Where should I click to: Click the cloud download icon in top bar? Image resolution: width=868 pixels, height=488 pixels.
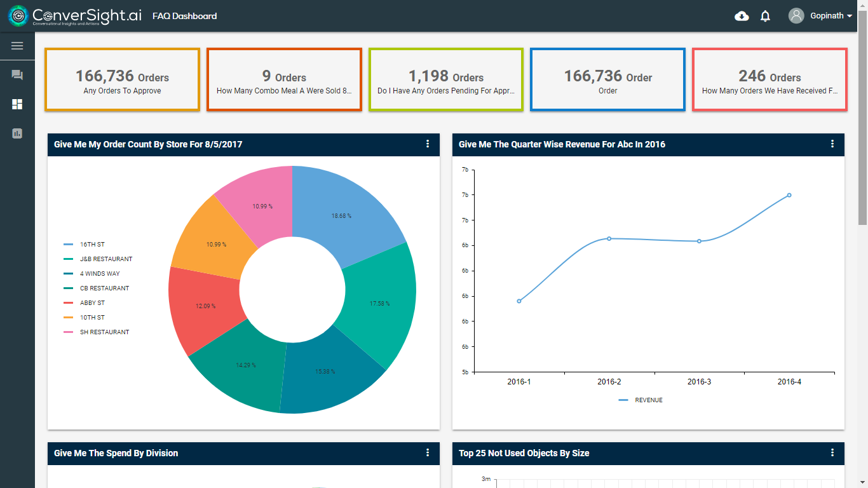742,15
